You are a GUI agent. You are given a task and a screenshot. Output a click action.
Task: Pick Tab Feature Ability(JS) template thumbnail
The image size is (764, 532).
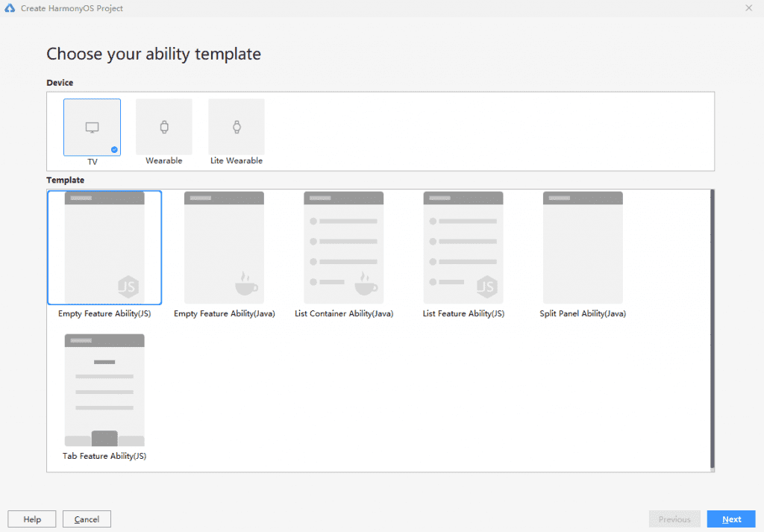(104, 389)
